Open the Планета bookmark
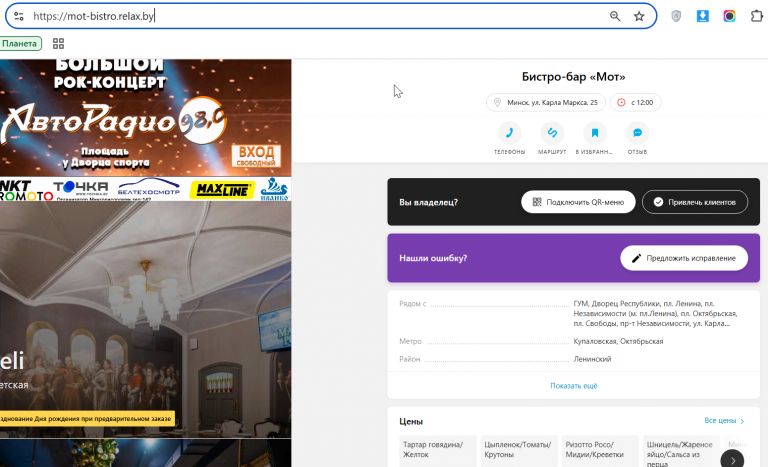 pyautogui.click(x=20, y=44)
